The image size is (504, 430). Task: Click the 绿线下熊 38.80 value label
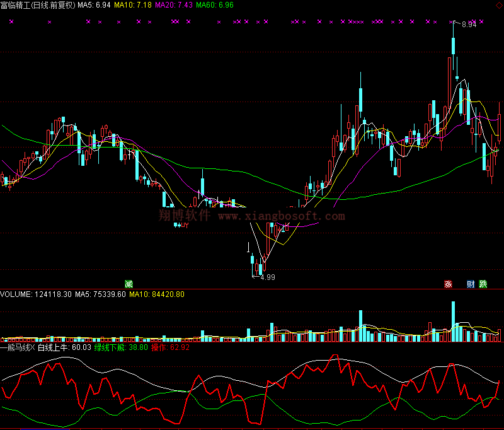121,347
